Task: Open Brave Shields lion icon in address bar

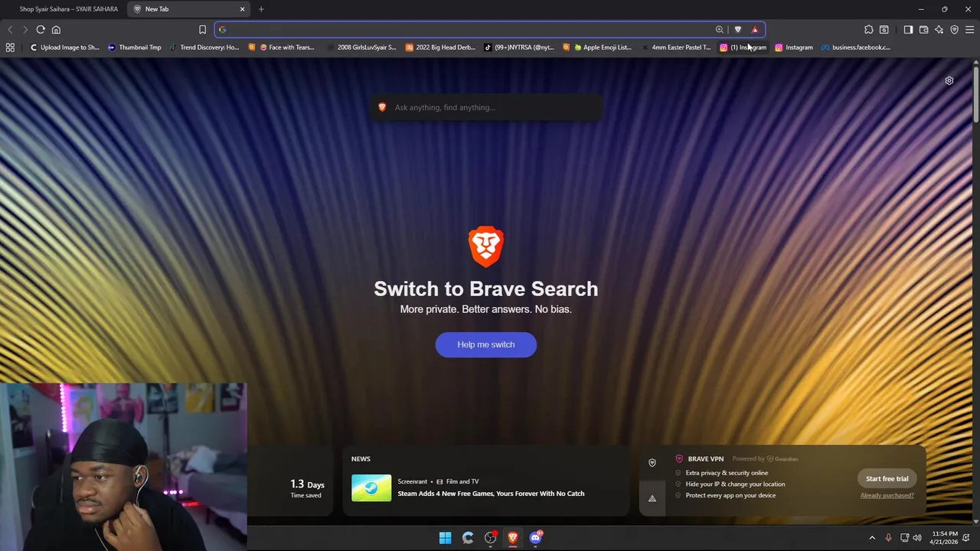Action: [738, 30]
